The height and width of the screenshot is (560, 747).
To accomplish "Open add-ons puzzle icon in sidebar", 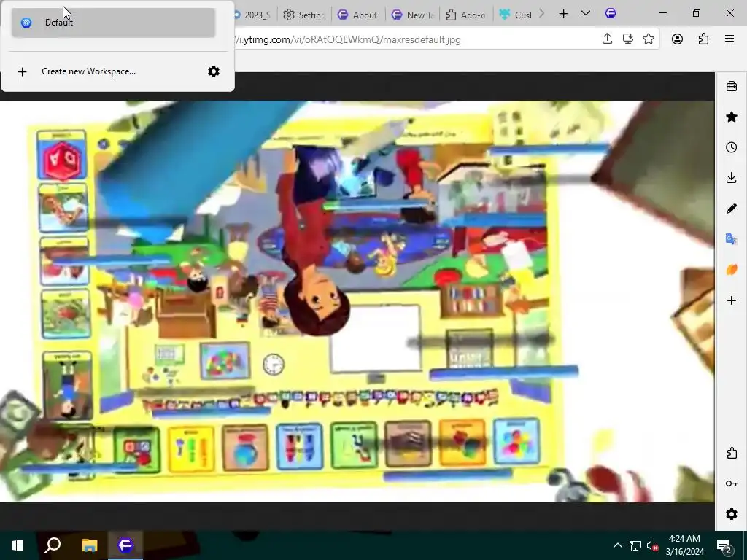I will 731,453.
